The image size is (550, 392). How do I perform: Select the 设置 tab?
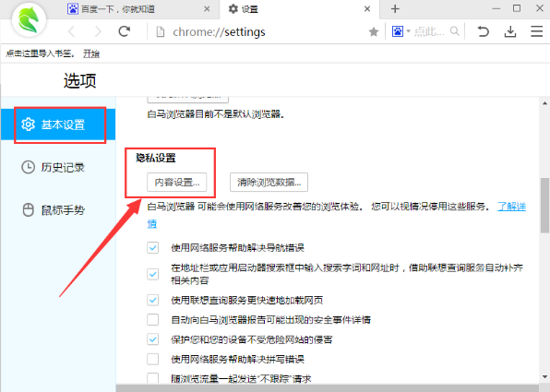coord(299,9)
